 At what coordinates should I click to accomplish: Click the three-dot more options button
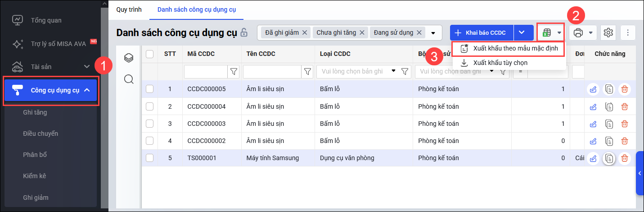tap(628, 32)
